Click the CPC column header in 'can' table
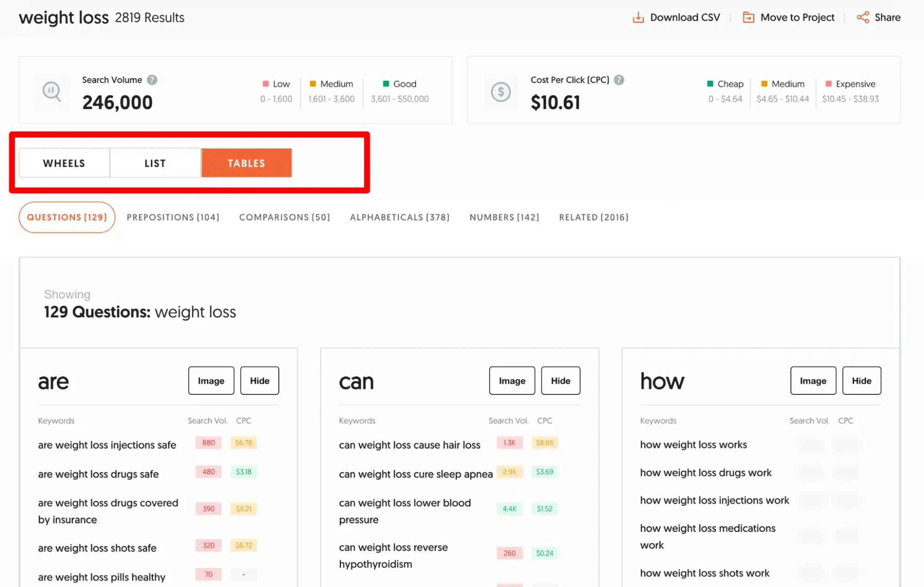The height and width of the screenshot is (587, 924). tap(545, 421)
